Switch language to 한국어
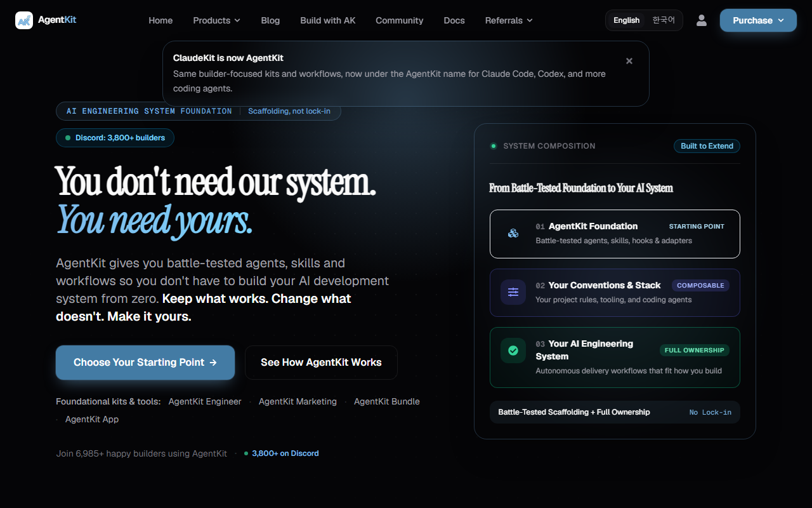This screenshot has height=508, width=812. pyautogui.click(x=664, y=20)
